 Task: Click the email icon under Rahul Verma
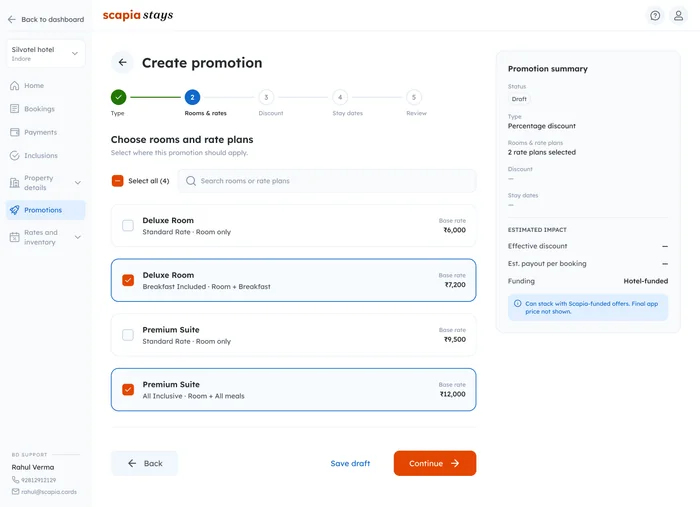point(15,491)
